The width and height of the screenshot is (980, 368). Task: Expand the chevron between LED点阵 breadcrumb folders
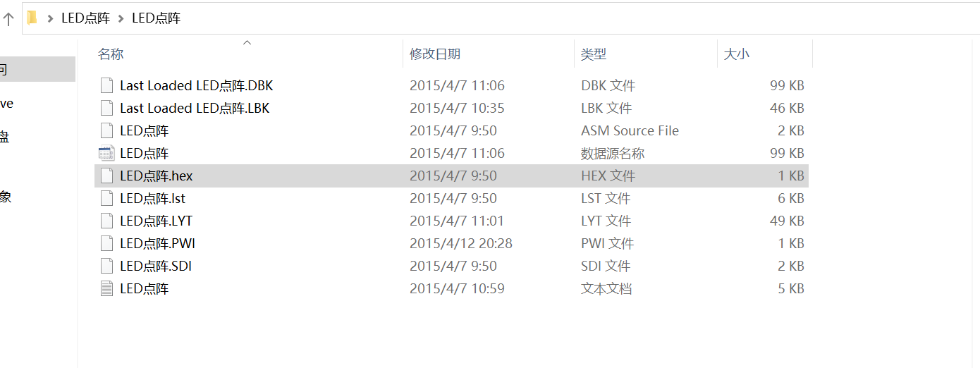121,18
